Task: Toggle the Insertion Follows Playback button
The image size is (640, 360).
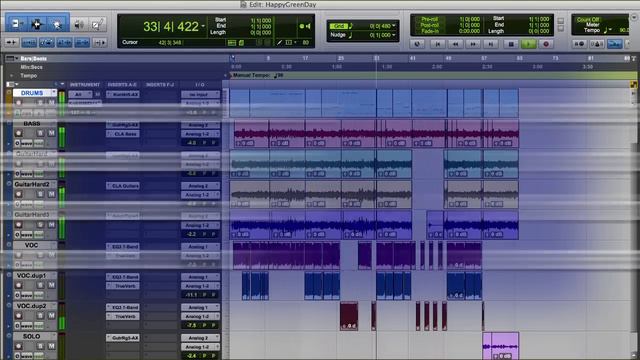Action: click(x=100, y=42)
